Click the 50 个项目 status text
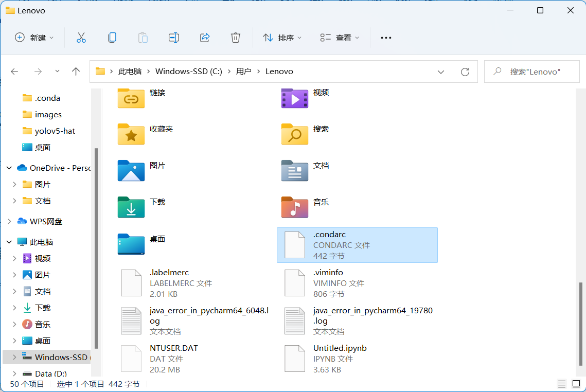586x392 pixels. [27, 384]
